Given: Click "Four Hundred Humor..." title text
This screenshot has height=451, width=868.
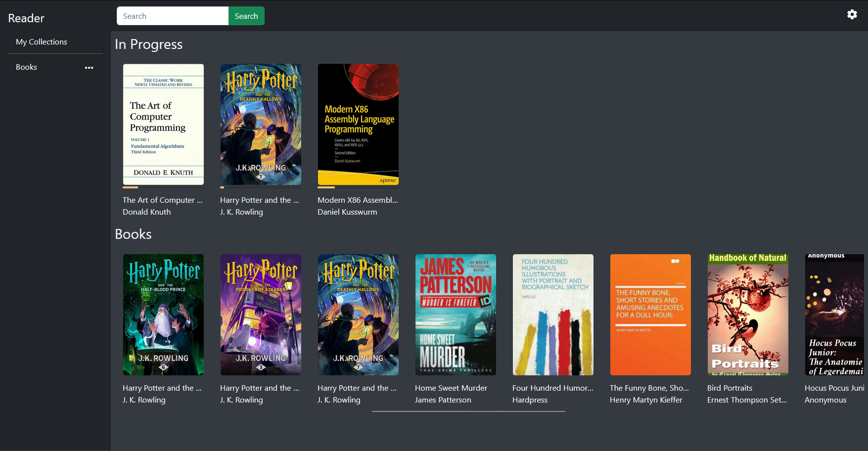Looking at the screenshot, I should (553, 388).
